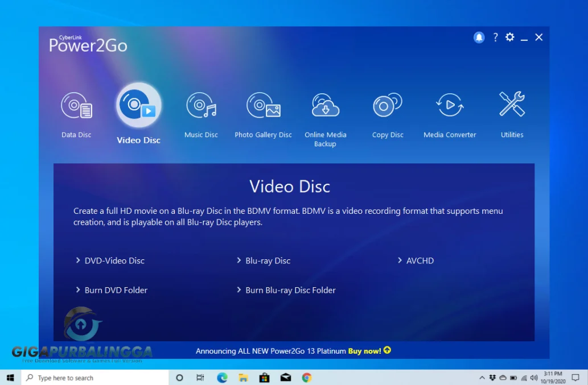Open the Photo Gallery Disc option
The image size is (588, 385).
coord(263,106)
